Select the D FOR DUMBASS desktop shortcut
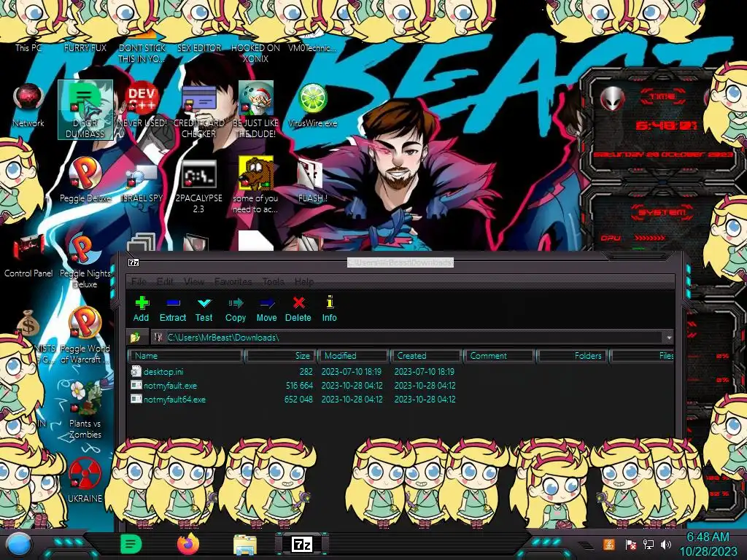 point(85,109)
